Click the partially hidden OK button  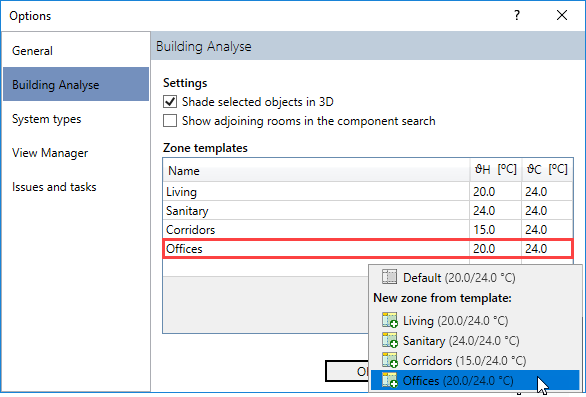(x=347, y=371)
